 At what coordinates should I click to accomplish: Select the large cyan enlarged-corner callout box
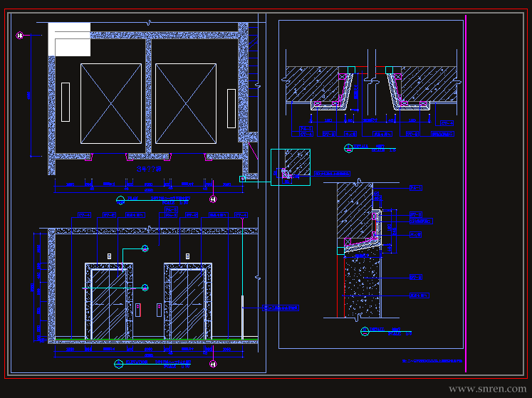[291, 167]
